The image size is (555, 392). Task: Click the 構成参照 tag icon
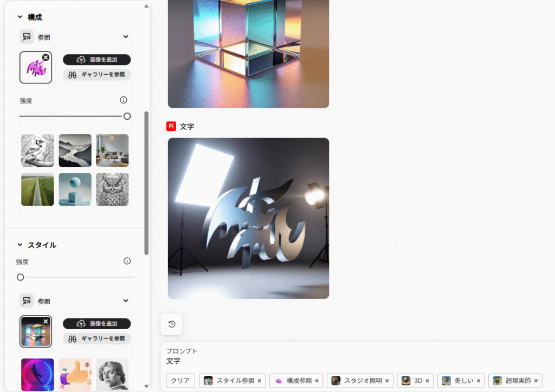coord(279,381)
